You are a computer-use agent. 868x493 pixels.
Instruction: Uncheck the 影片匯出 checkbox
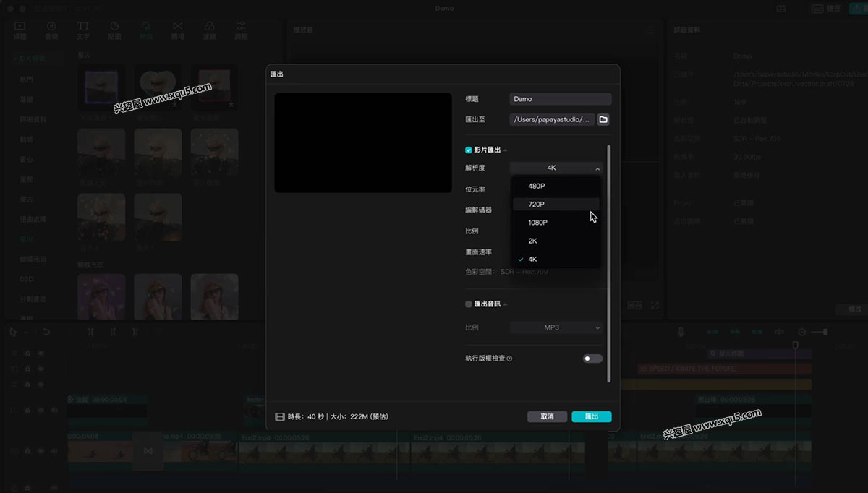(x=469, y=150)
